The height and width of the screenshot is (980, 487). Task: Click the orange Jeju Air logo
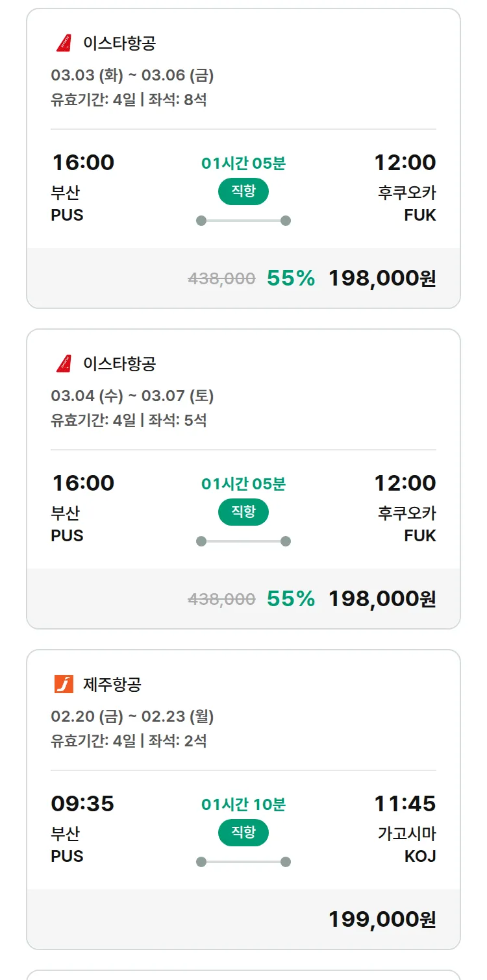click(x=64, y=684)
